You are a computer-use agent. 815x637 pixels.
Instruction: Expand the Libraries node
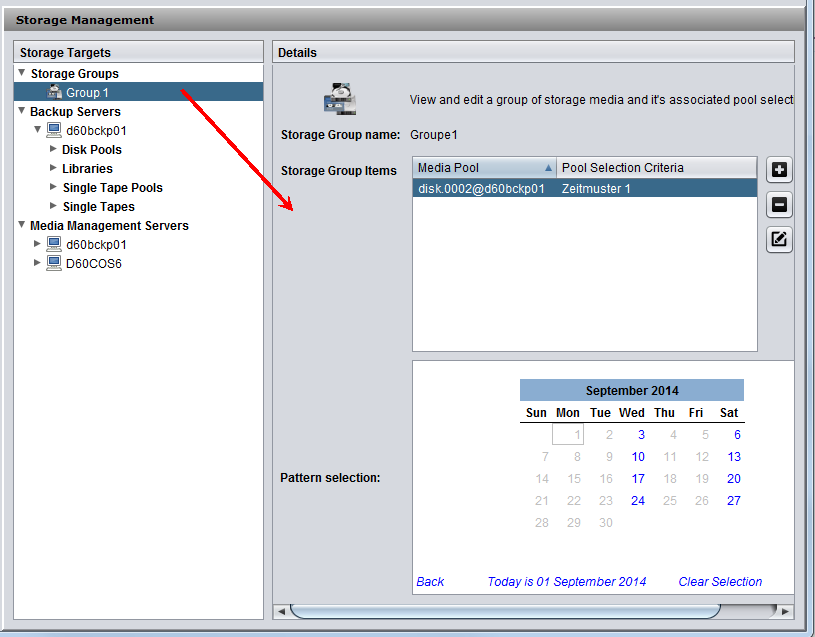pos(53,168)
